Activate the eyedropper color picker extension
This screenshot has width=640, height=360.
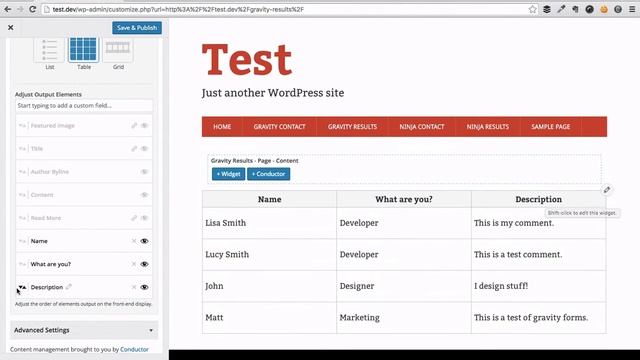pos(561,9)
